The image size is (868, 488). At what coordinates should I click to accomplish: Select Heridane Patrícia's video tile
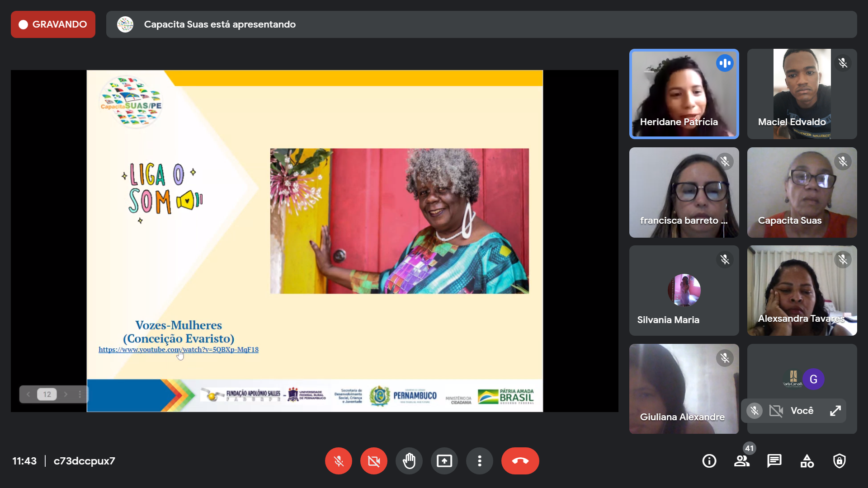tap(684, 94)
